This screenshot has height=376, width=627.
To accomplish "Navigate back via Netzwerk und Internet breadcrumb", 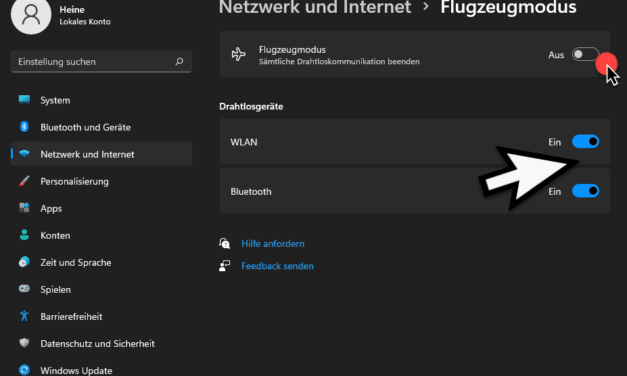I will [x=315, y=7].
